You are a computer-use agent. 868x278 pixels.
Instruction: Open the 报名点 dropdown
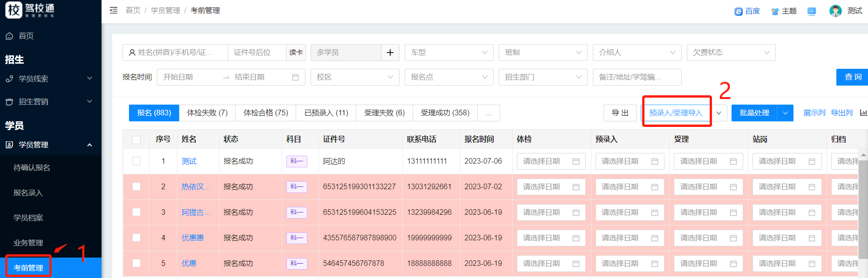[449, 77]
